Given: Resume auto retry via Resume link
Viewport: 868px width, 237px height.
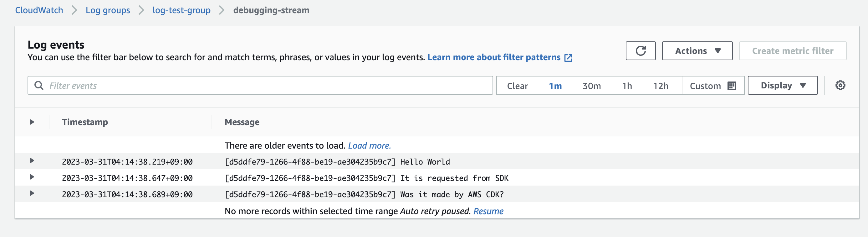Looking at the screenshot, I should click(x=488, y=211).
